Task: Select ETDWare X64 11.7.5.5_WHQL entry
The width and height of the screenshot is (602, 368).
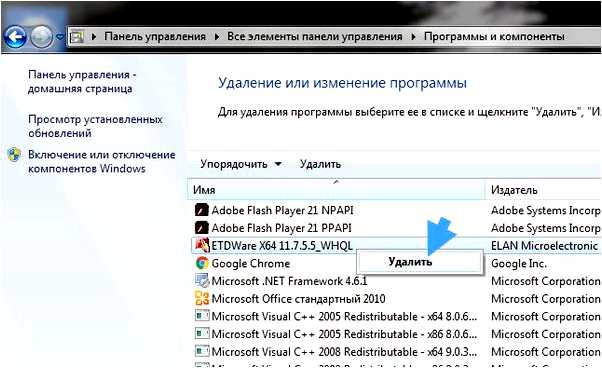Action: click(x=282, y=245)
